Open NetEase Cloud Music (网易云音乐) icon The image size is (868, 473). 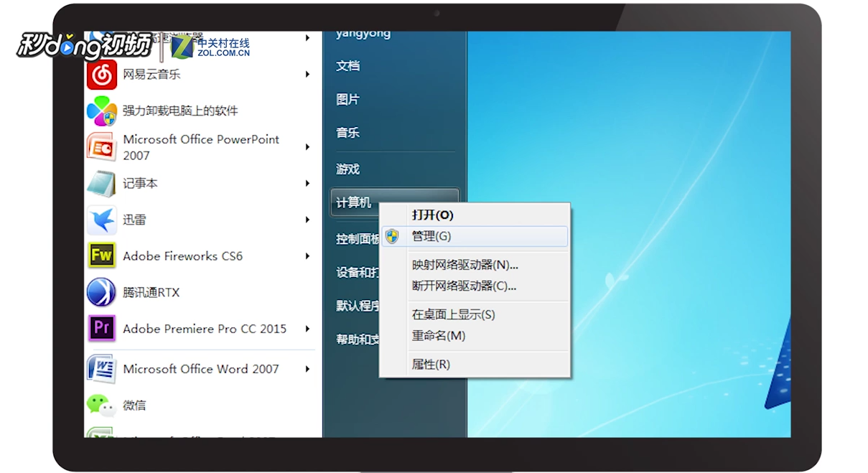point(102,74)
